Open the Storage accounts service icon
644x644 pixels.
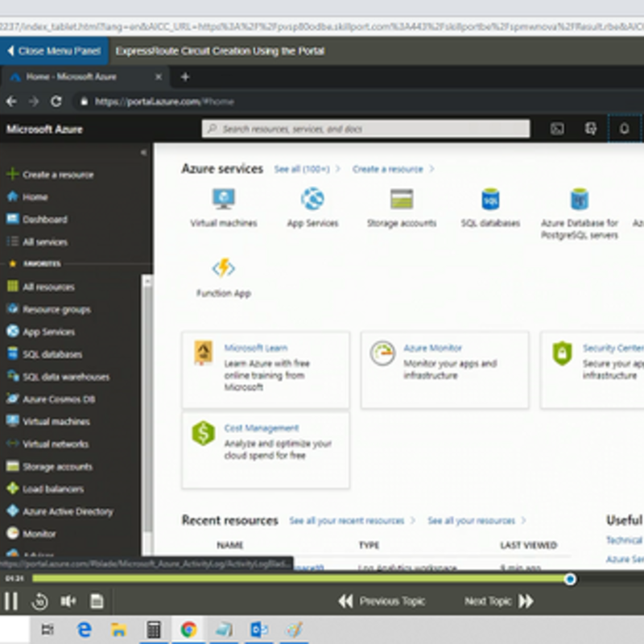click(x=401, y=199)
